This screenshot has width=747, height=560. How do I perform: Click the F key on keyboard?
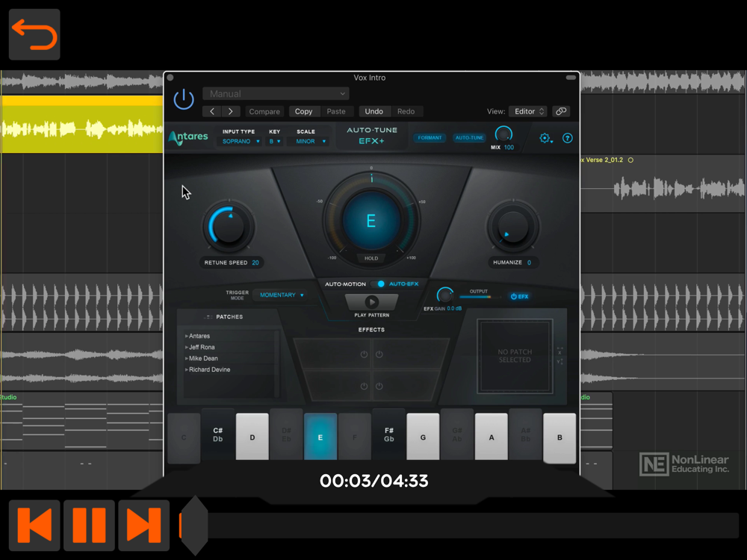(354, 437)
